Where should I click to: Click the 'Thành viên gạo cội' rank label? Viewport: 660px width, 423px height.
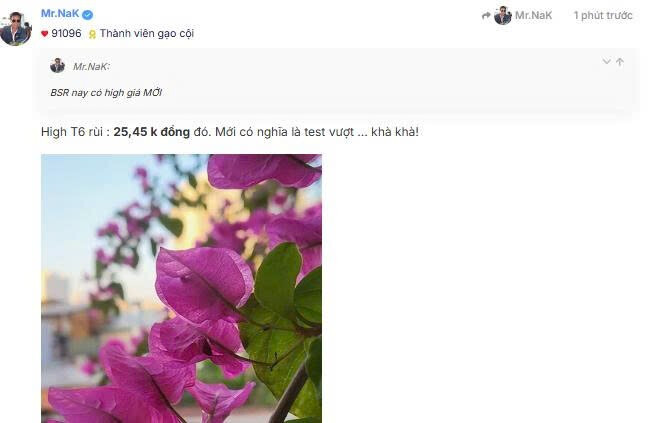click(147, 34)
